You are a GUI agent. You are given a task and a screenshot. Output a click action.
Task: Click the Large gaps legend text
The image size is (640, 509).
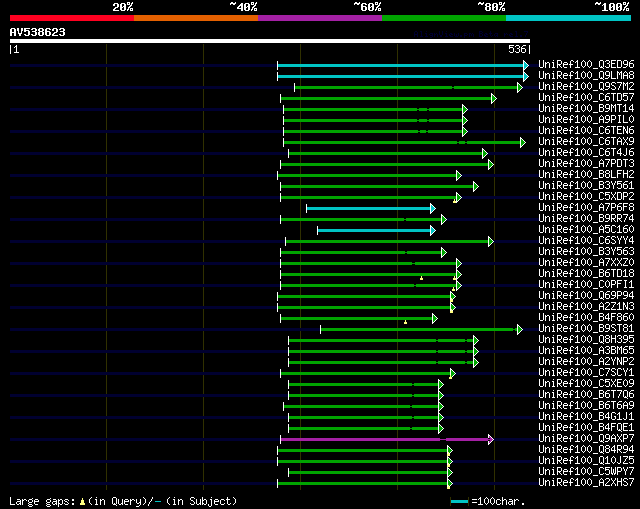[123, 502]
